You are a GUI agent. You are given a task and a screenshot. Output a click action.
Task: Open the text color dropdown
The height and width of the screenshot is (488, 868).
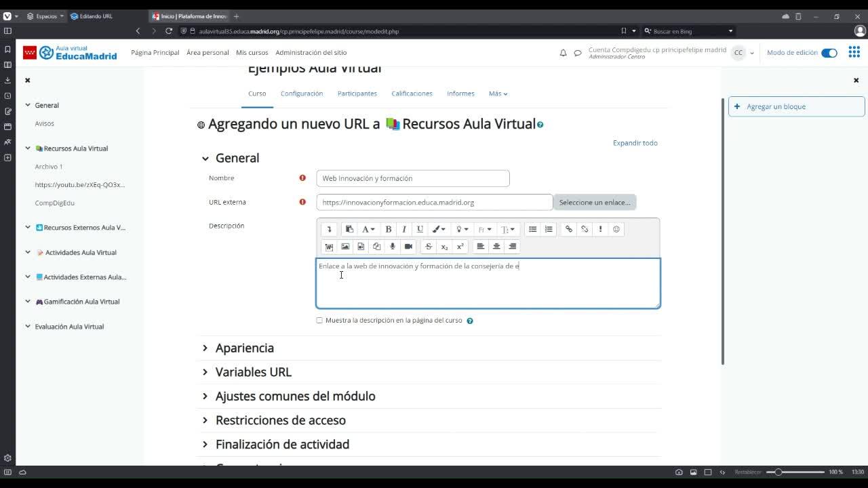(x=439, y=229)
